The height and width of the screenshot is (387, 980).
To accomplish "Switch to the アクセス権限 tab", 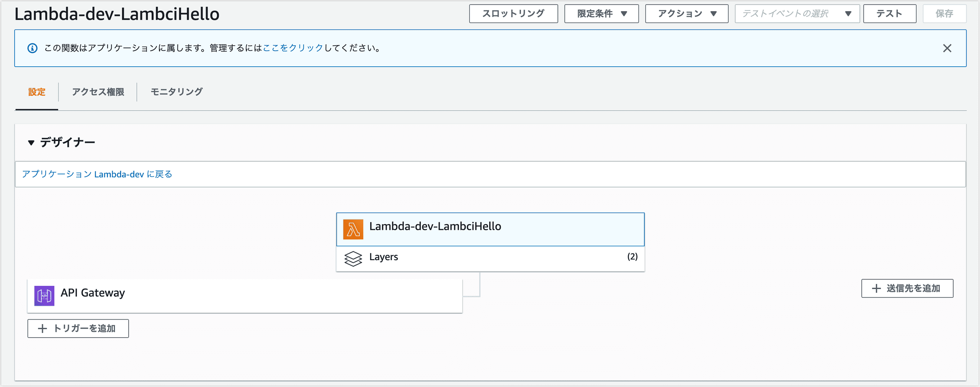I will click(98, 92).
